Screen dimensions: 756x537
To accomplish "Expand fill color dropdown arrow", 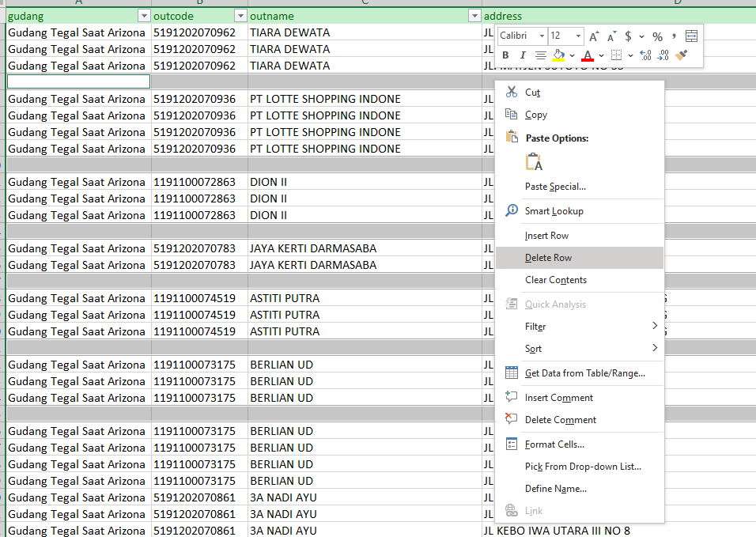I will [572, 56].
